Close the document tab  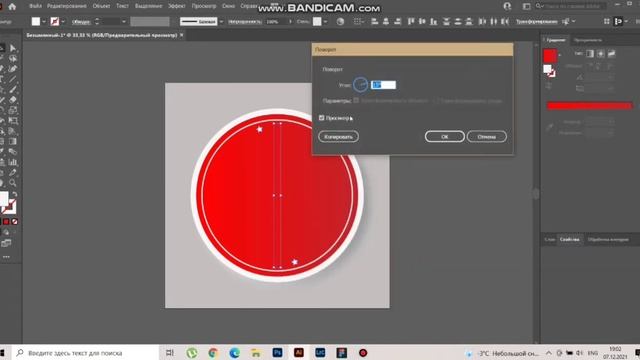tap(182, 35)
